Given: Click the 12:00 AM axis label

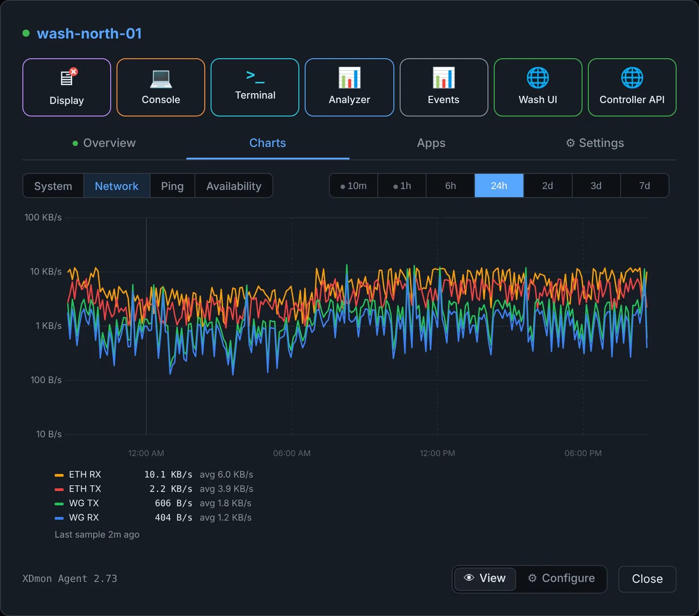Looking at the screenshot, I should pos(146,453).
